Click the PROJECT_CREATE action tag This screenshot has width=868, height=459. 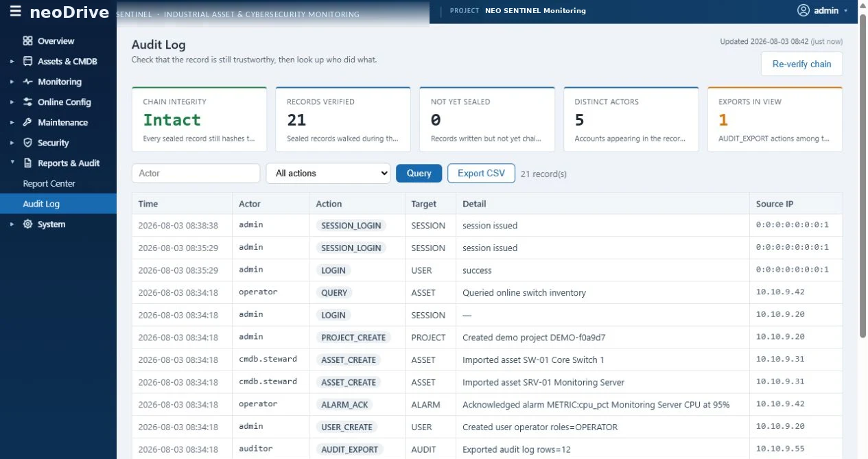coord(353,338)
